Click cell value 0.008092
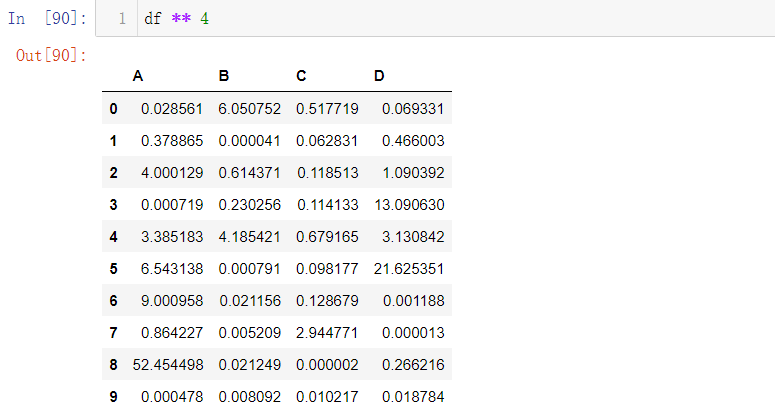 pos(250,397)
